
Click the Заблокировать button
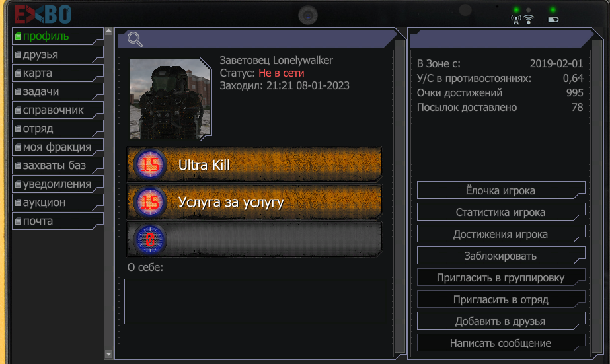[x=501, y=256]
